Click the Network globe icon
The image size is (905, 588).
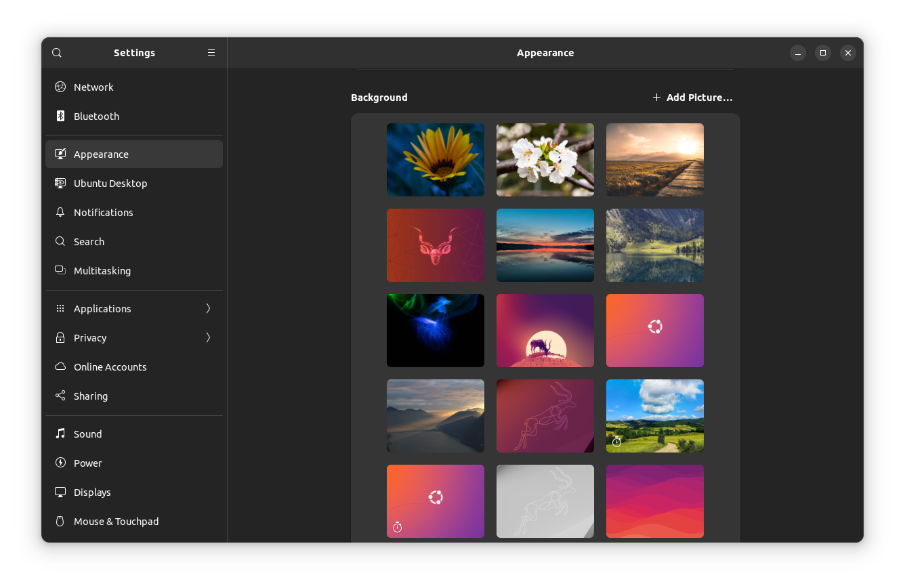coord(60,87)
